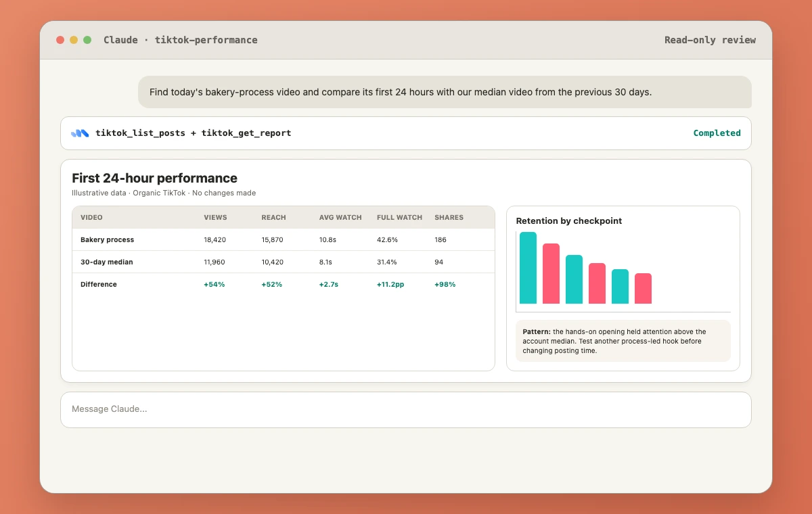Image resolution: width=812 pixels, height=514 pixels.
Task: Click the shortest pink retention bar
Action: [x=643, y=288]
